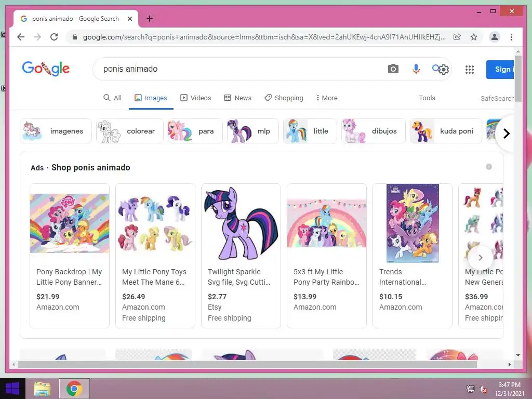Open the Pony Backdrop banner product image

click(70, 223)
